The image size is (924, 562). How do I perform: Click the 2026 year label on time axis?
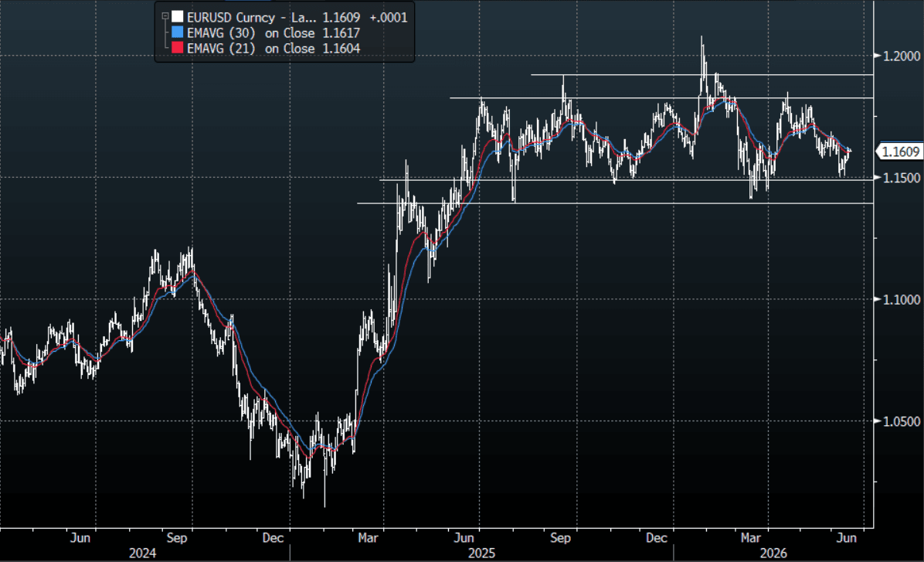click(773, 553)
